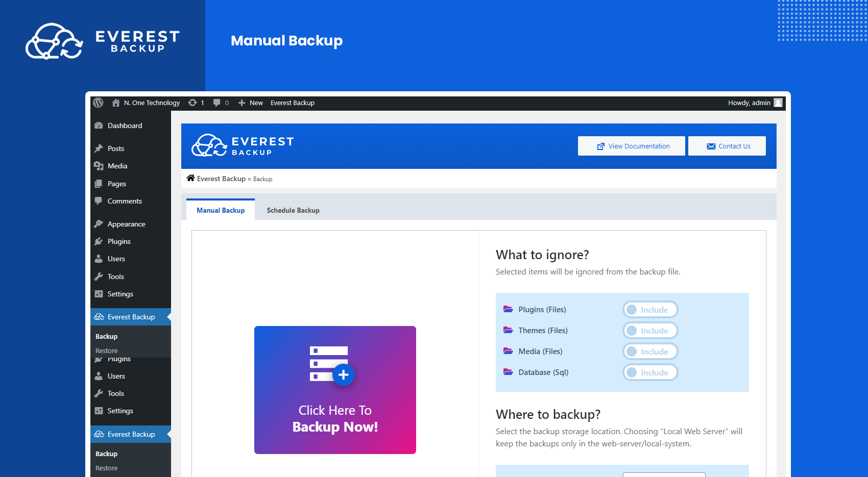Click the Appearance paintbrush icon in the sidebar
The height and width of the screenshot is (477, 868).
(x=99, y=224)
